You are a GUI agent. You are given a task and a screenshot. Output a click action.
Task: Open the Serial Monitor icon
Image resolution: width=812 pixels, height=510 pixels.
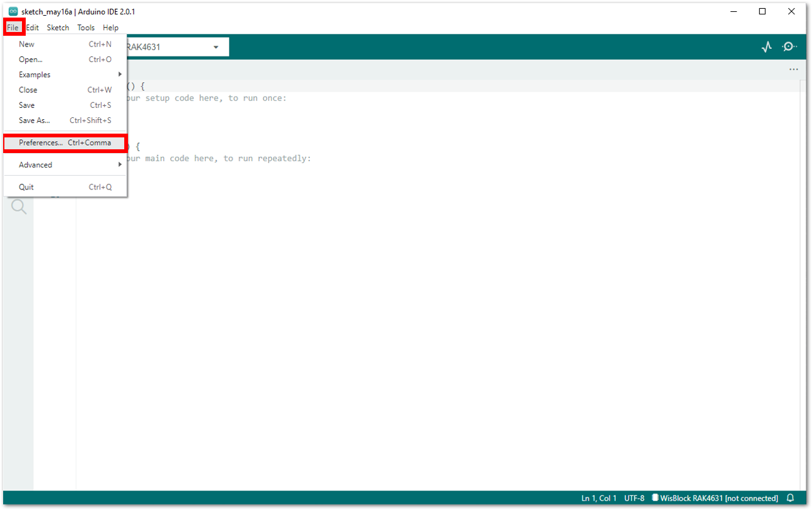pos(789,47)
